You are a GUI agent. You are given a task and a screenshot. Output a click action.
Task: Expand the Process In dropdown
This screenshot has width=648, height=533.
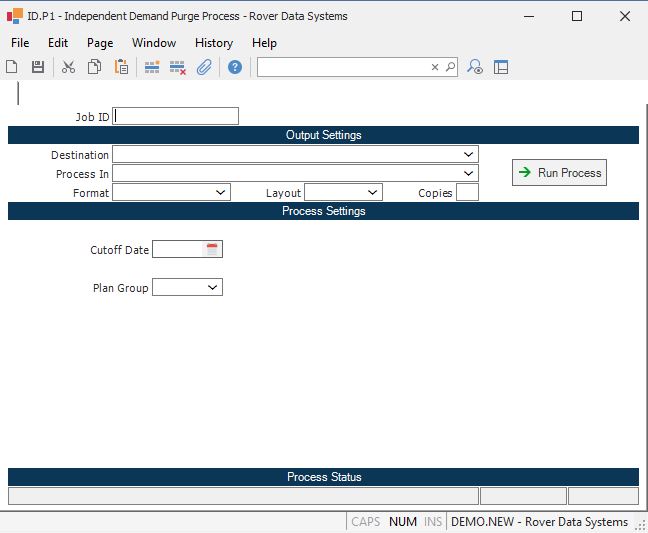[469, 174]
